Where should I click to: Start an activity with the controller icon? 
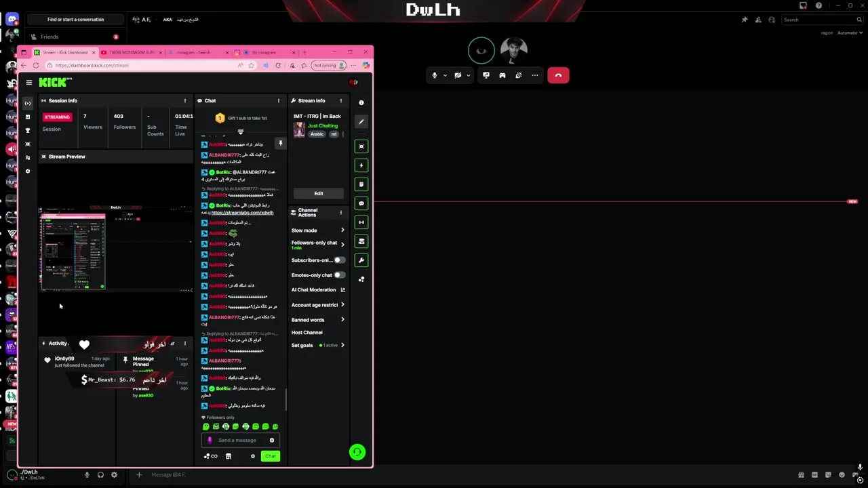502,75
